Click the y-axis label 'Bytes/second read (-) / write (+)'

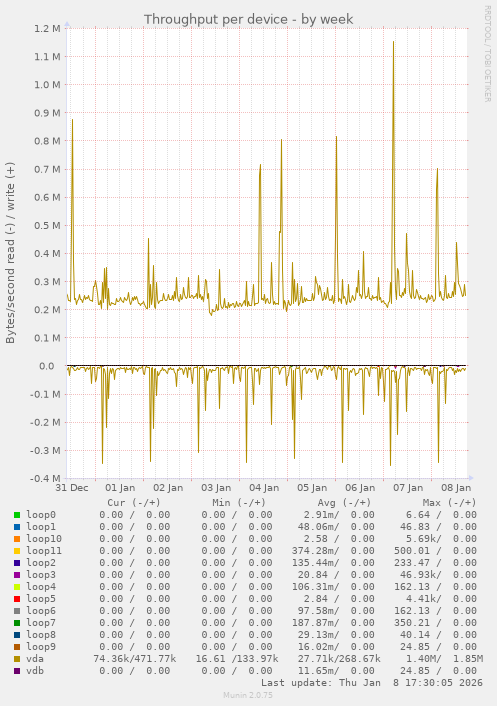tap(10, 253)
